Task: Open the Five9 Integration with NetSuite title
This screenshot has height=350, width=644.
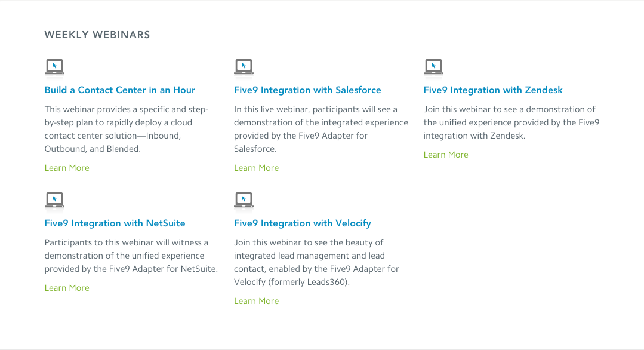Action: 115,223
